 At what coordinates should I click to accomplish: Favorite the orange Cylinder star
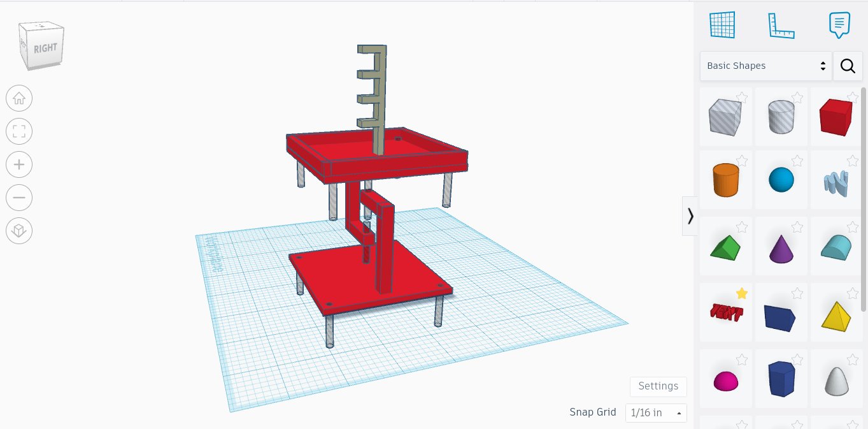(x=742, y=161)
